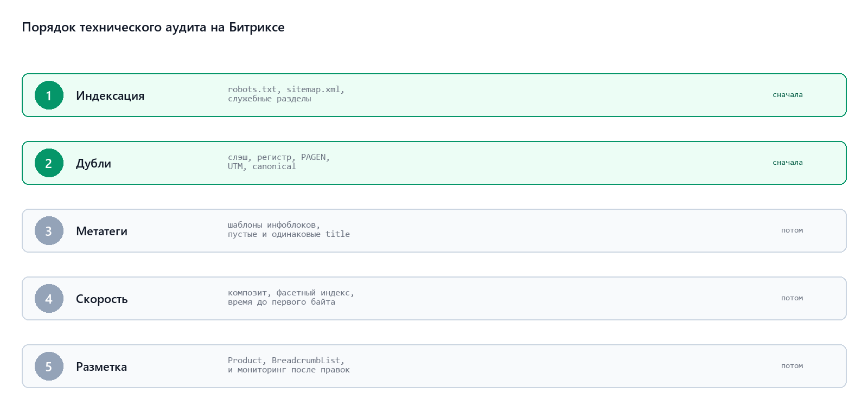The width and height of the screenshot is (868, 412).
Task: Select the Дубли step title
Action: (x=93, y=164)
